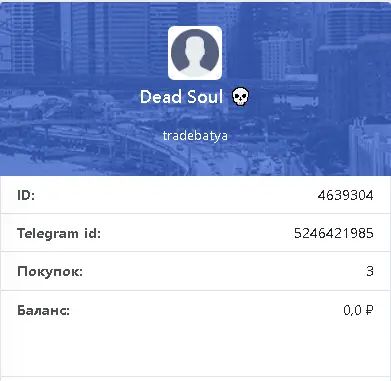Click the default profile avatar picture
This screenshot has width=391, height=381.
(195, 53)
